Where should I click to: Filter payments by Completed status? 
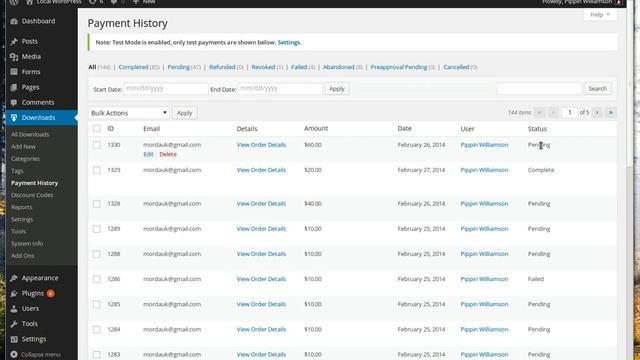click(133, 67)
